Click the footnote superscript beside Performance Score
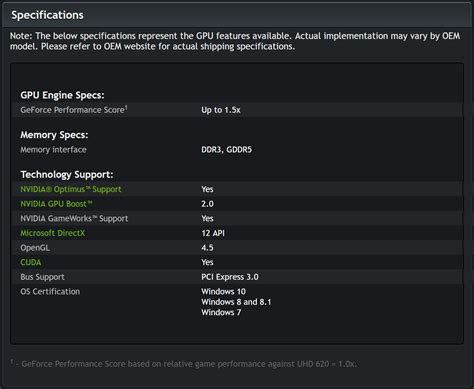The image size is (474, 389). 126,108
